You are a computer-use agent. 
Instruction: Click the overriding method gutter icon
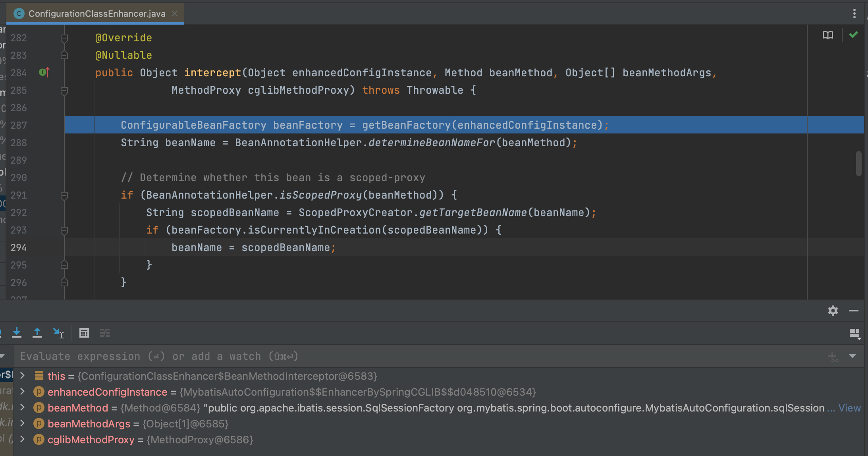[x=44, y=72]
